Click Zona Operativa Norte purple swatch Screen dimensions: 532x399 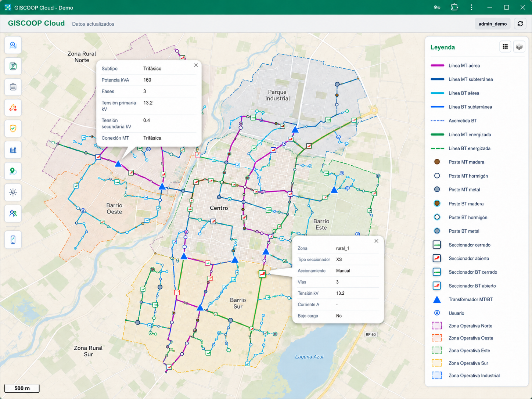click(437, 326)
